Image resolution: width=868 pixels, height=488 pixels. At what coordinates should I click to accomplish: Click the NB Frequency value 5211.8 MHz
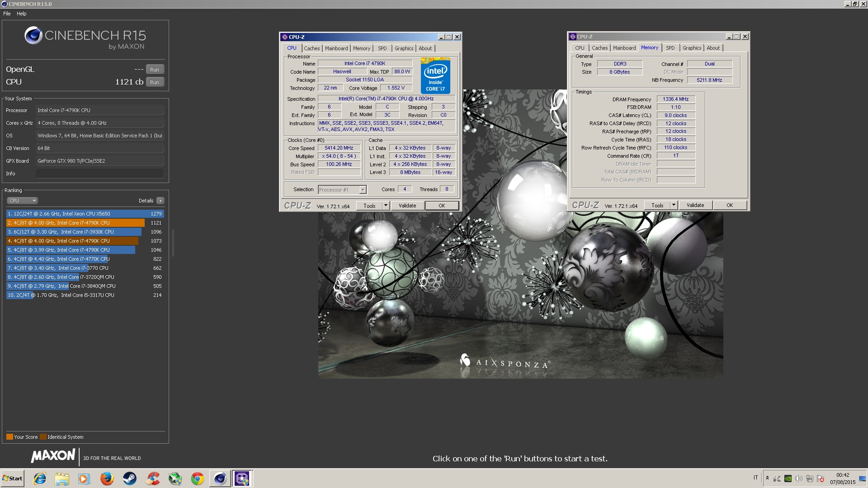709,80
